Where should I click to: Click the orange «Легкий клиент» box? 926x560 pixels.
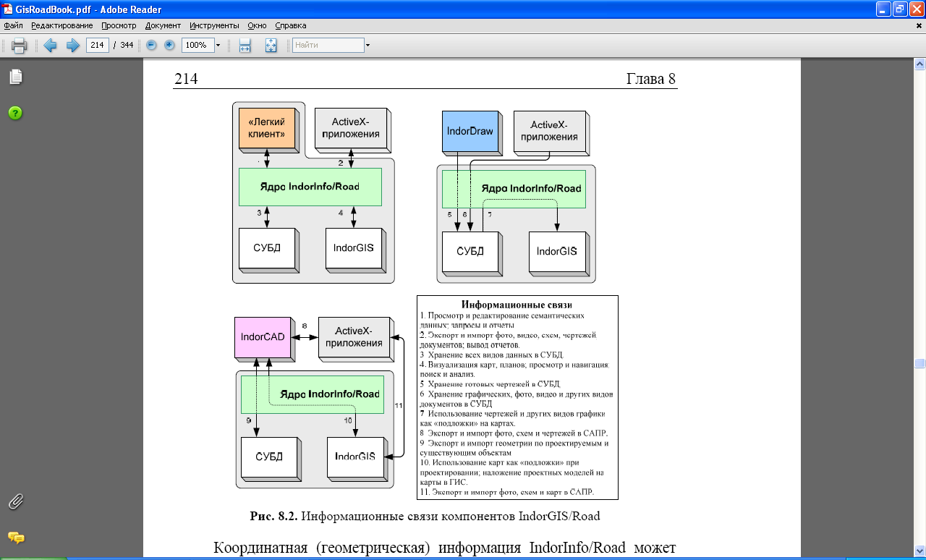tap(266, 127)
